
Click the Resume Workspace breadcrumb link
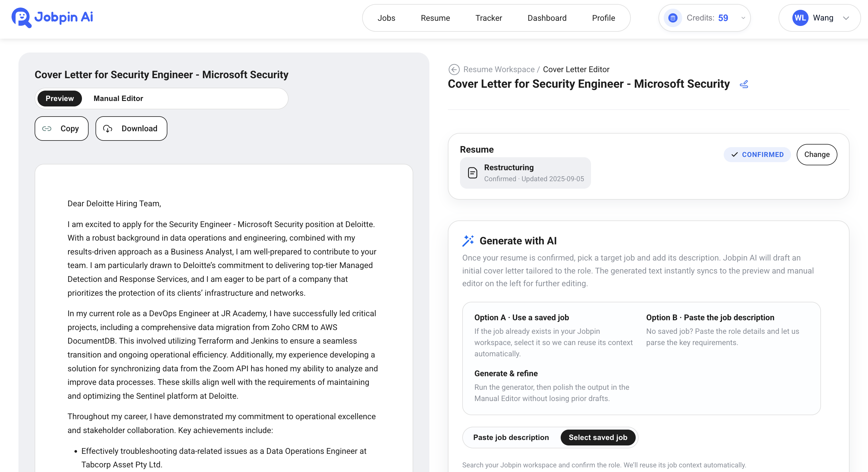pos(499,70)
